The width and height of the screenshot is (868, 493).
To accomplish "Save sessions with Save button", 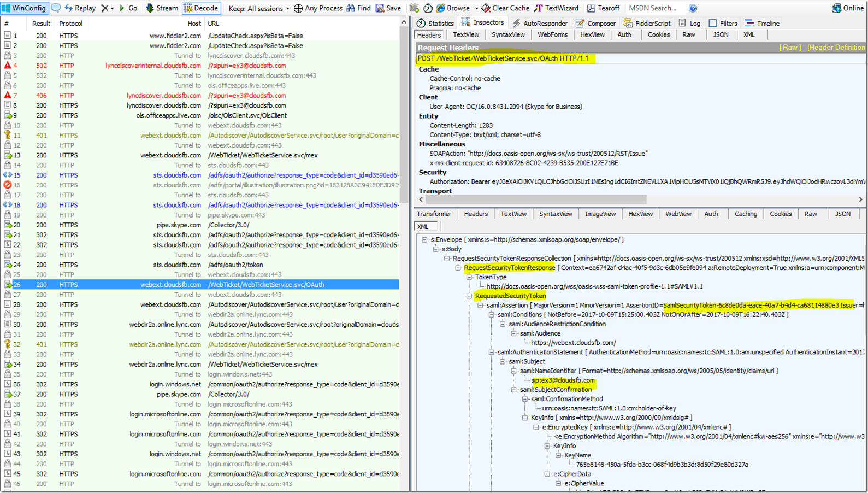I will tap(388, 8).
